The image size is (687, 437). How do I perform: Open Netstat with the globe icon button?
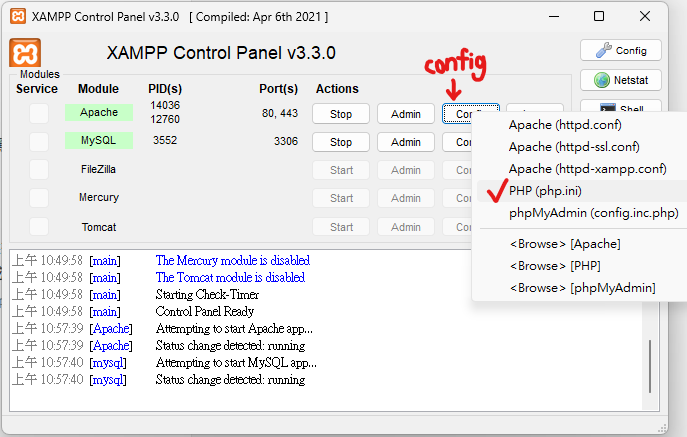(x=620, y=80)
